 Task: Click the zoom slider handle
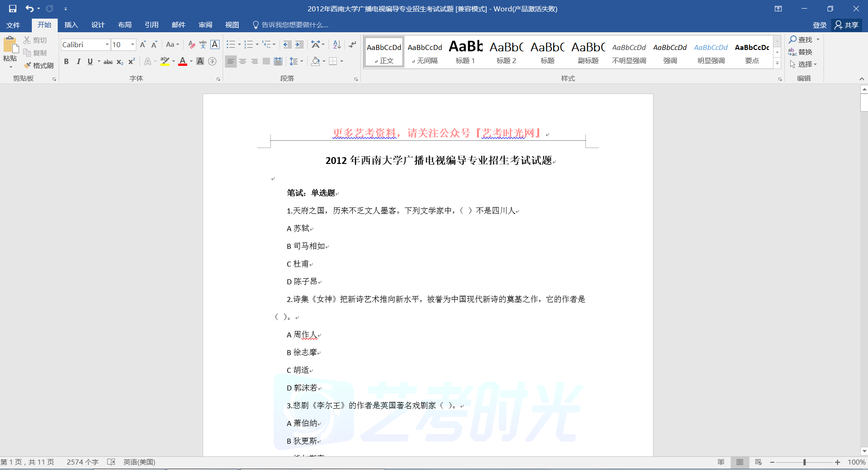[x=804, y=462]
